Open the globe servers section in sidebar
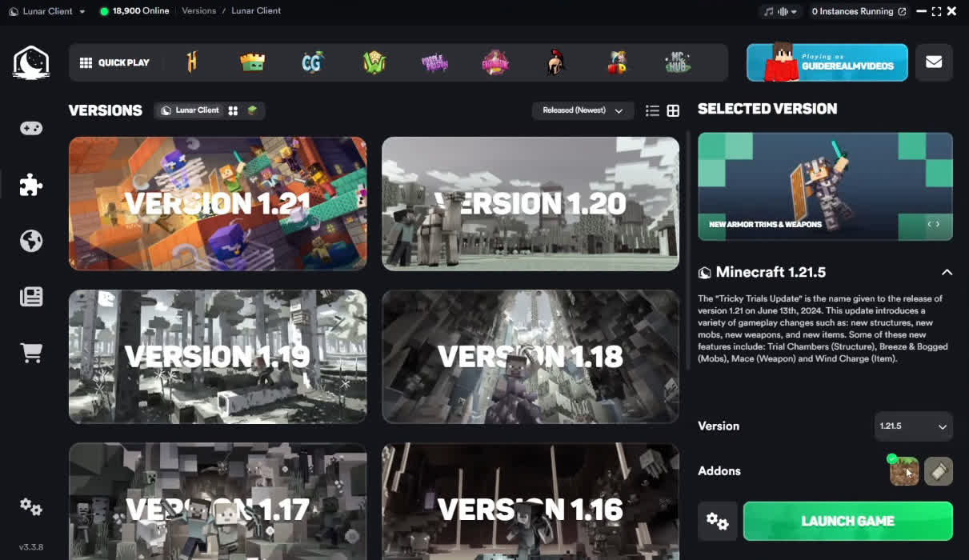 coord(31,241)
